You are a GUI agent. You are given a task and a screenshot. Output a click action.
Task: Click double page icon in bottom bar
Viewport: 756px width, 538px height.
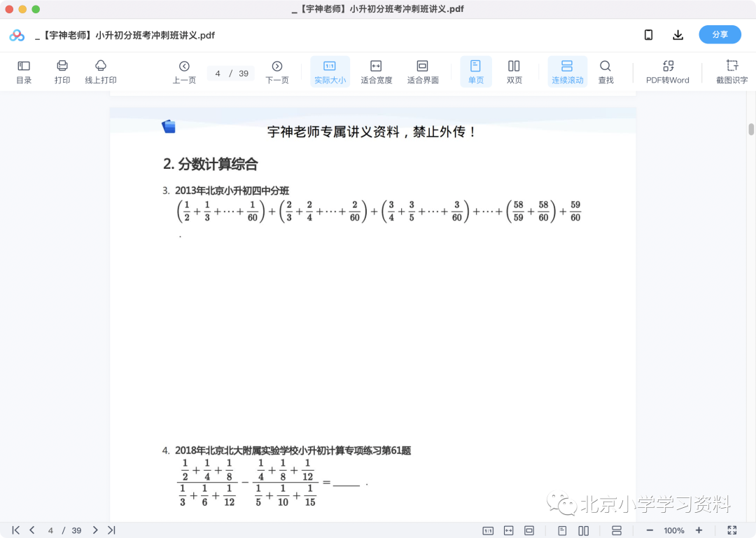point(583,531)
